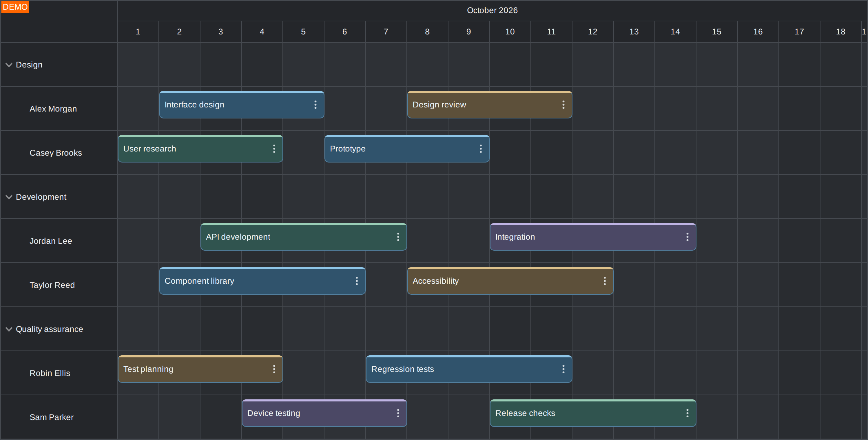Click the Test planning task bar

click(200, 369)
